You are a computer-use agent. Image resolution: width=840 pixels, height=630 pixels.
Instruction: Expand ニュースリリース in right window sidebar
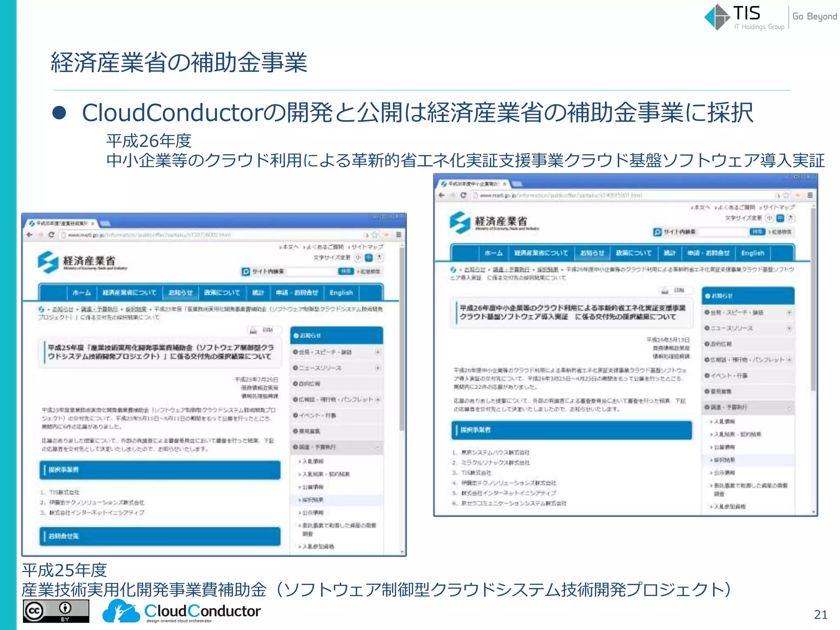click(789, 328)
